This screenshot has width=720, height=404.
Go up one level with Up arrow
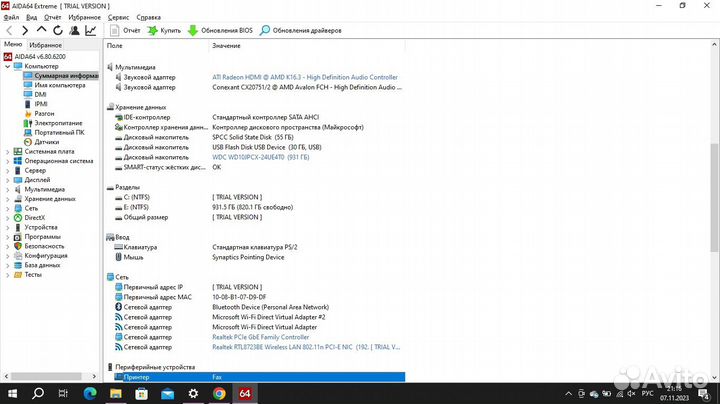point(41,30)
